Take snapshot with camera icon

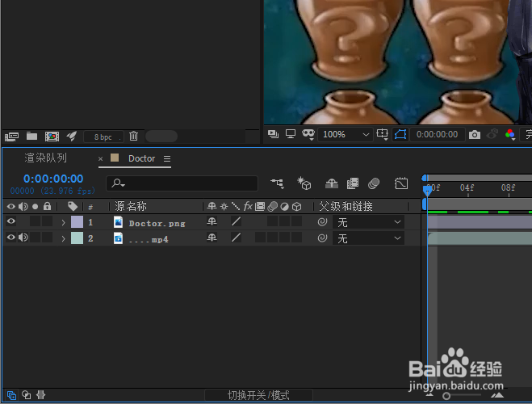475,135
